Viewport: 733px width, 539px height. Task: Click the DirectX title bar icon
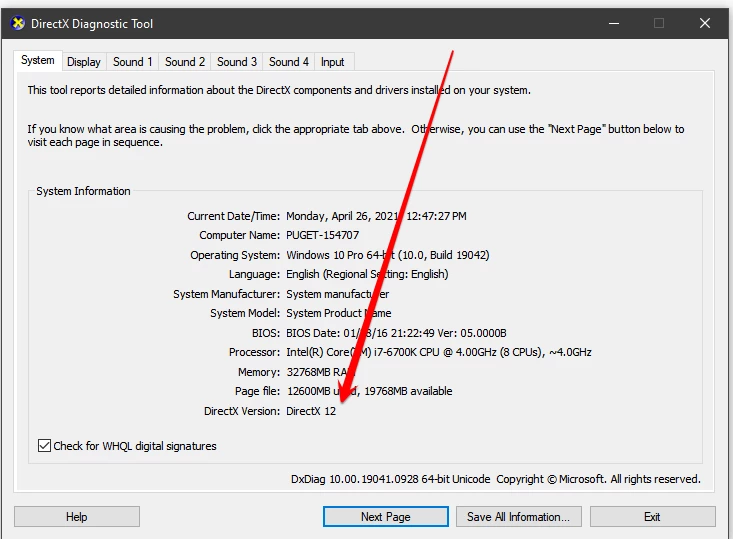tap(18, 23)
